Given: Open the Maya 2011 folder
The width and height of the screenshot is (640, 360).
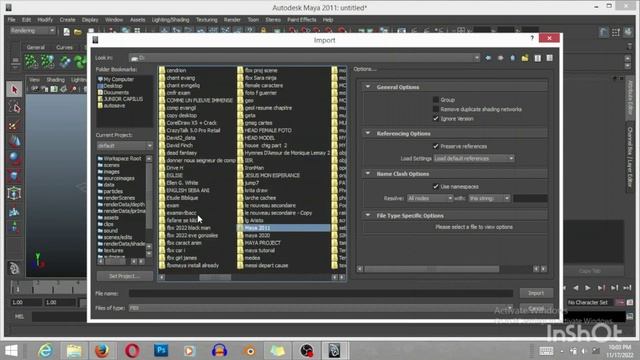Looking at the screenshot, I should coord(284,228).
